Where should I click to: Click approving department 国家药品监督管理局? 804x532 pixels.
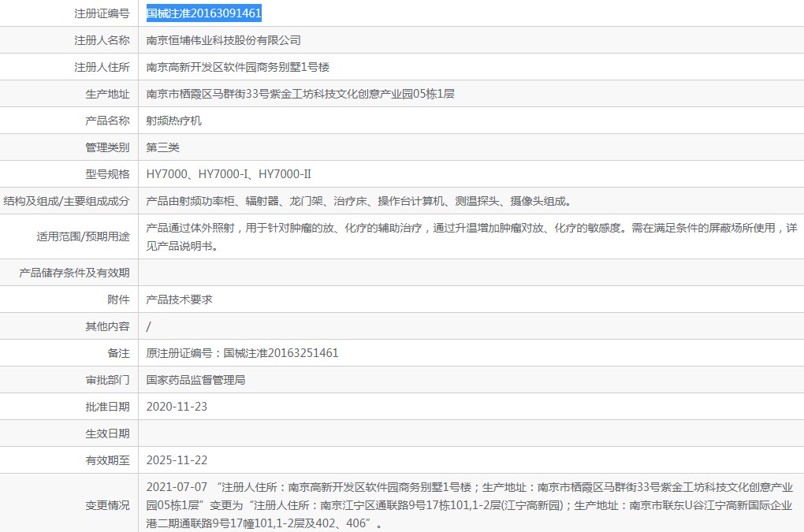click(x=195, y=381)
